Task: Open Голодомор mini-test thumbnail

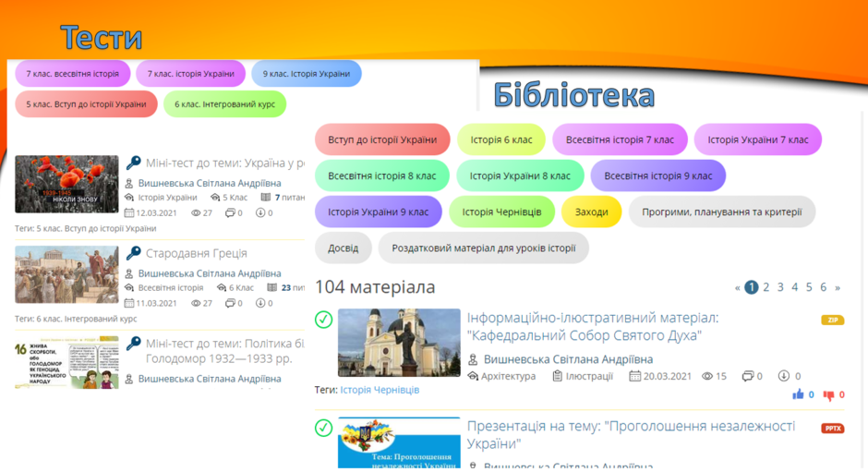Action: (x=66, y=362)
